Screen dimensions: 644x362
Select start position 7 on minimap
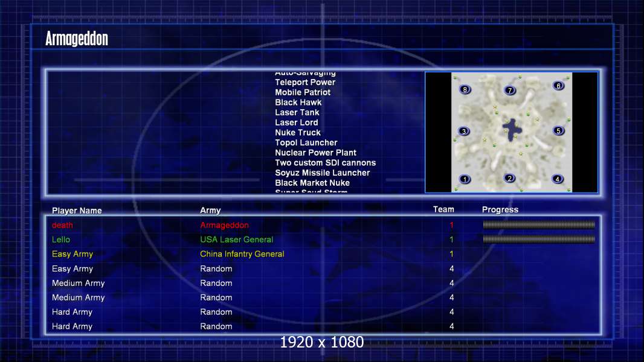click(x=510, y=91)
